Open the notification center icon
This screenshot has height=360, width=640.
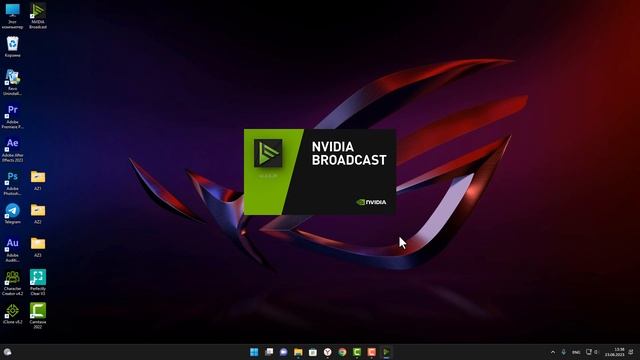tap(631, 352)
